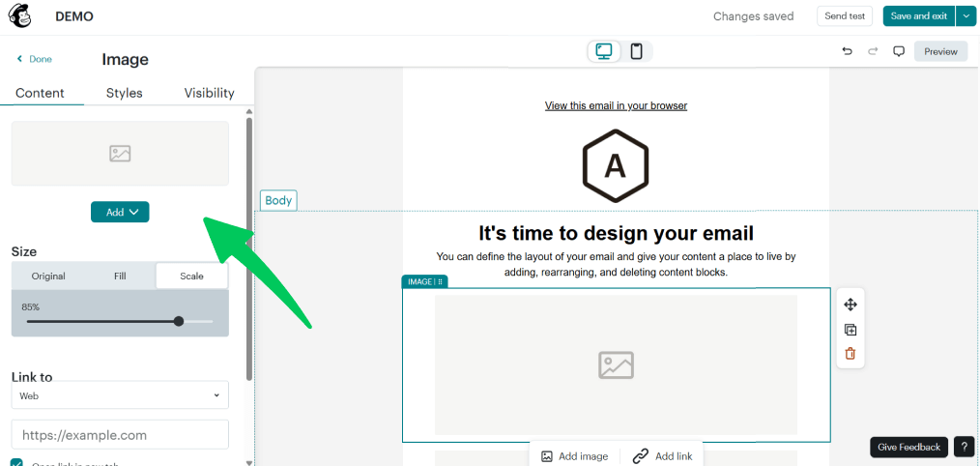
Task: Click paragraph starting You can define the layout
Action: [616, 265]
